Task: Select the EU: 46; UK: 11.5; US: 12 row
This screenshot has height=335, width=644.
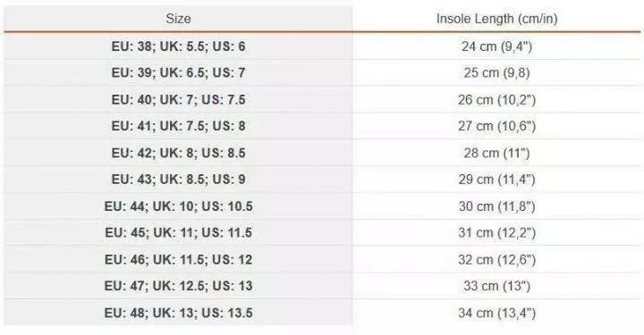Action: click(322, 259)
